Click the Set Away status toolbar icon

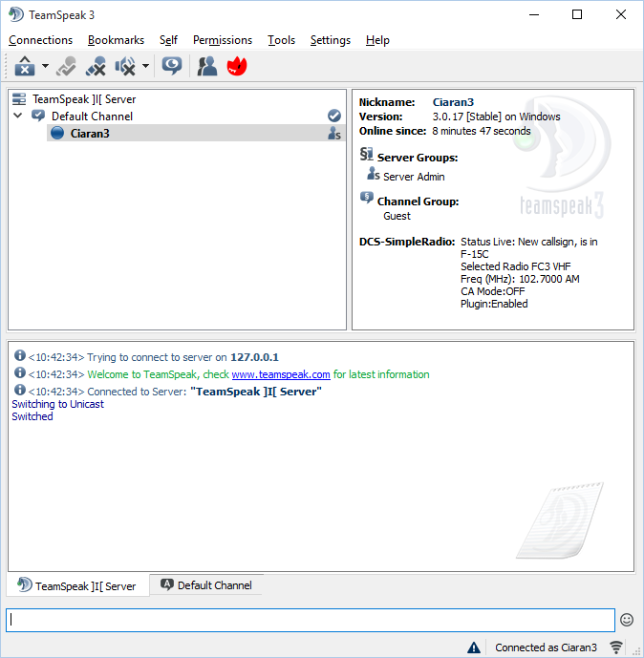24,66
